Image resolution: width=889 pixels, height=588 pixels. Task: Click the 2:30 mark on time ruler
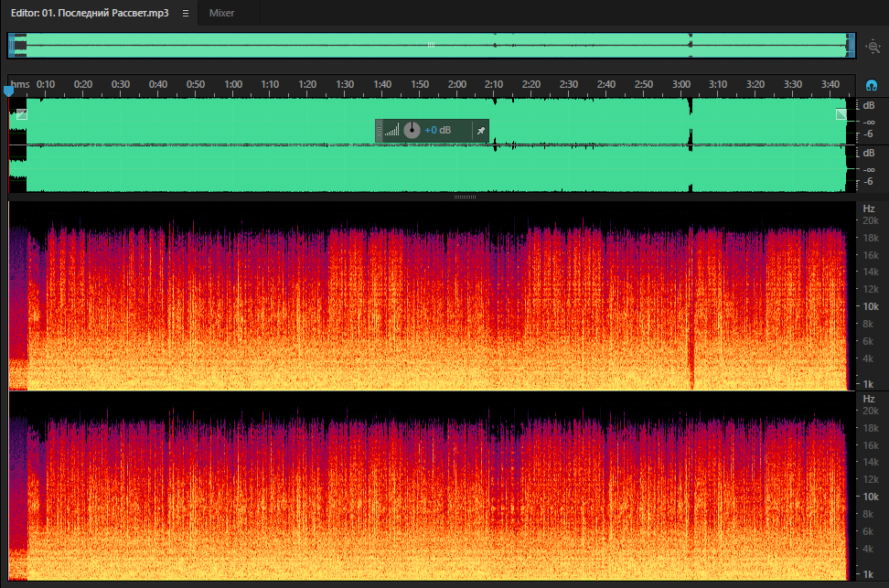569,84
